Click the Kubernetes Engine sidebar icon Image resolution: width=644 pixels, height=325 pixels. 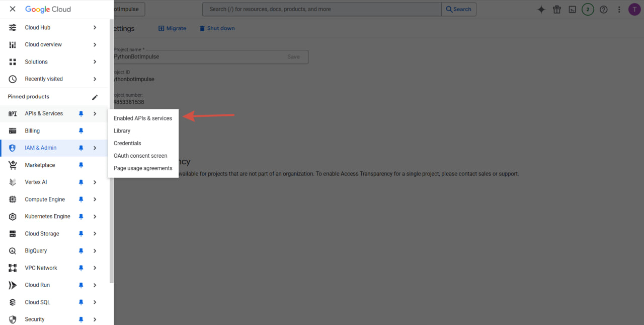click(13, 217)
